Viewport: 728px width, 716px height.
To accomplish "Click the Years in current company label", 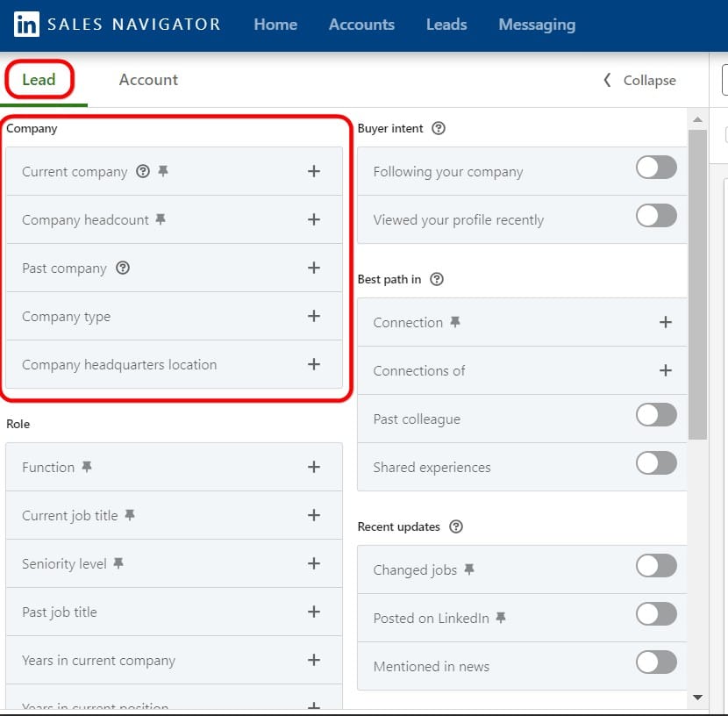I will [x=99, y=661].
